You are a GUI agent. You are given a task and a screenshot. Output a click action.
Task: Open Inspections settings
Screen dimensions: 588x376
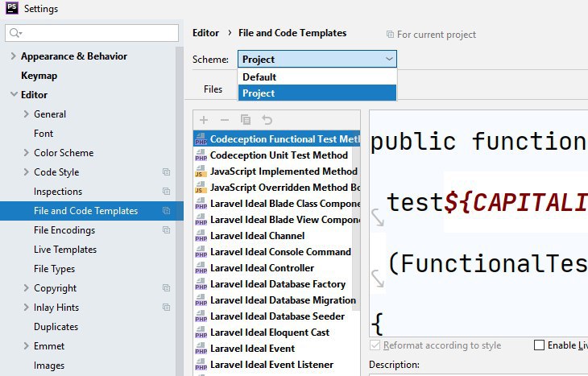(58, 192)
